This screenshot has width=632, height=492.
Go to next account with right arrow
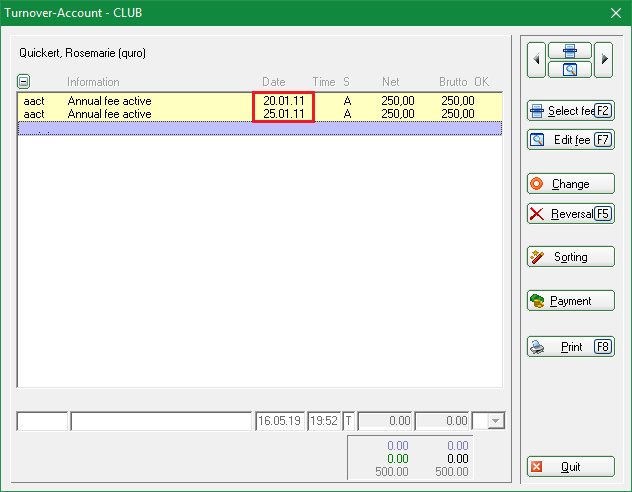[603, 60]
